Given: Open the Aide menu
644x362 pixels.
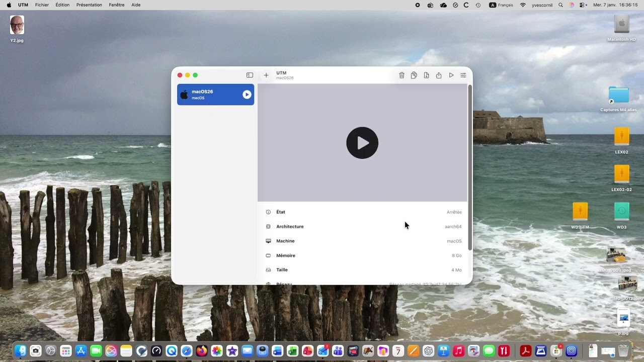Looking at the screenshot, I should pos(136,5).
